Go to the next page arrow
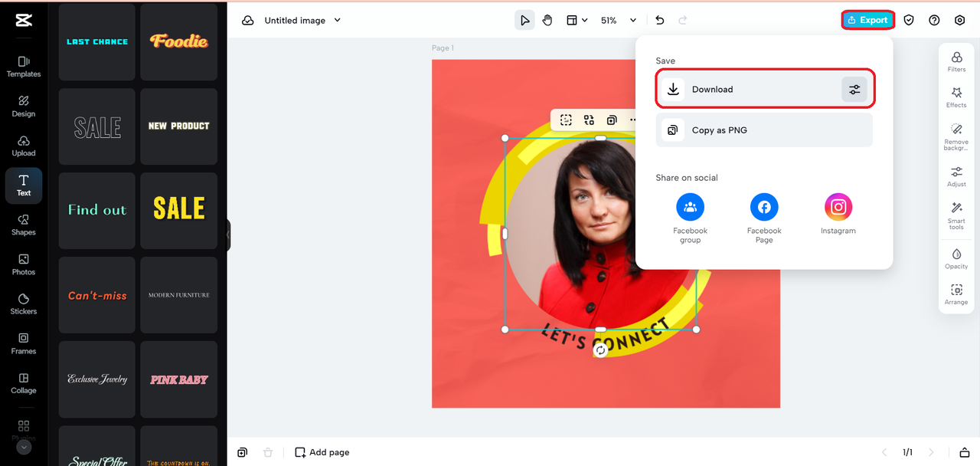The image size is (980, 466). click(932, 452)
